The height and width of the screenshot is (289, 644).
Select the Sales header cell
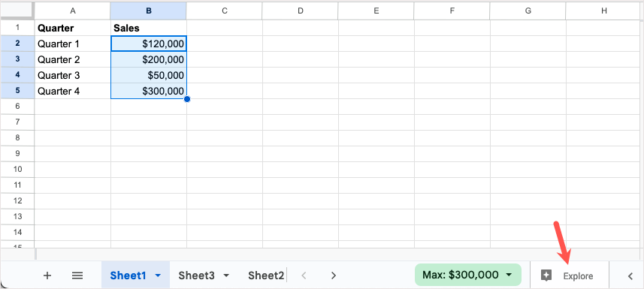coord(149,28)
